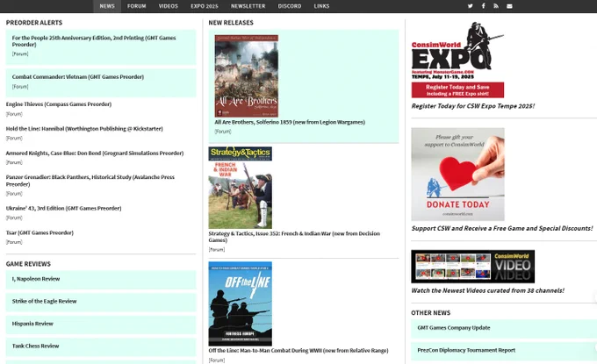
Task: Open the ConsimWorld EXPO logo banner
Action: click(457, 61)
